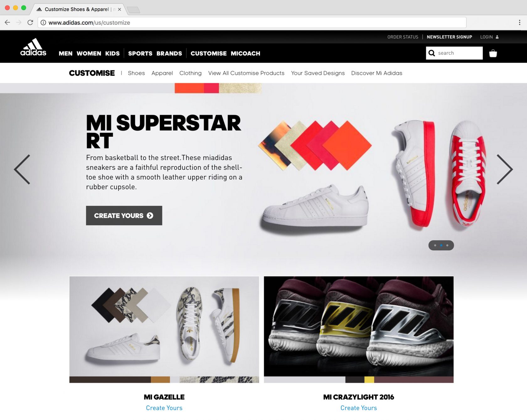This screenshot has height=420, width=527.
Task: Reload the page with refresh icon
Action: 30,23
